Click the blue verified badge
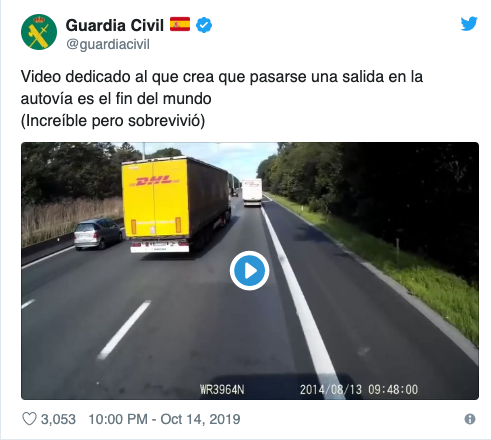Image resolution: width=491 pixels, height=440 pixels. point(204,25)
